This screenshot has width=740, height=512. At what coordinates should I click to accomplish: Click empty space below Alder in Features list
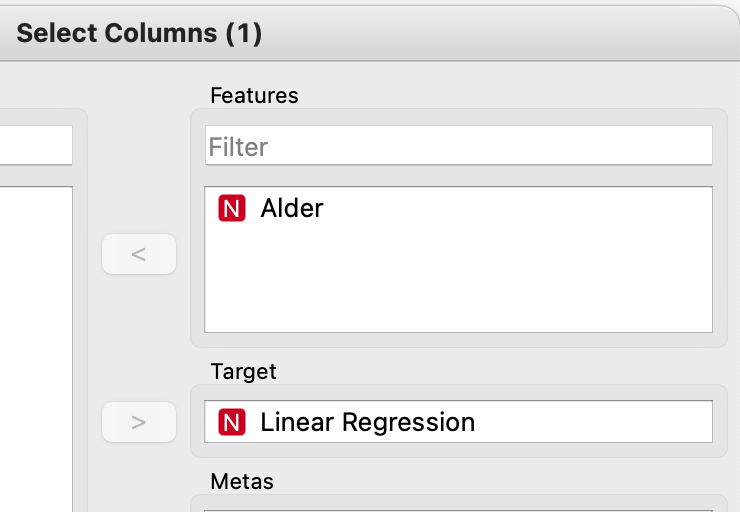pyautogui.click(x=458, y=285)
